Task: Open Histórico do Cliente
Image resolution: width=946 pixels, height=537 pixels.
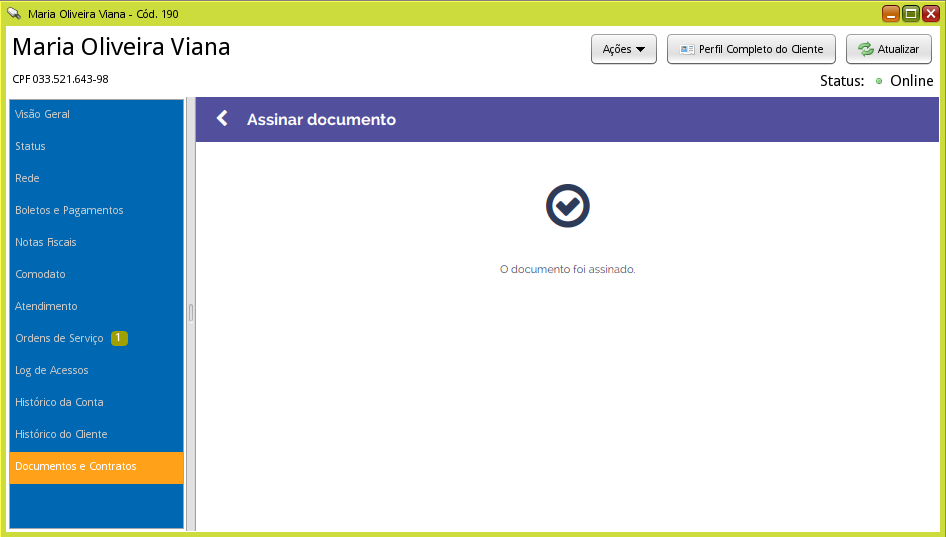Action: click(97, 434)
